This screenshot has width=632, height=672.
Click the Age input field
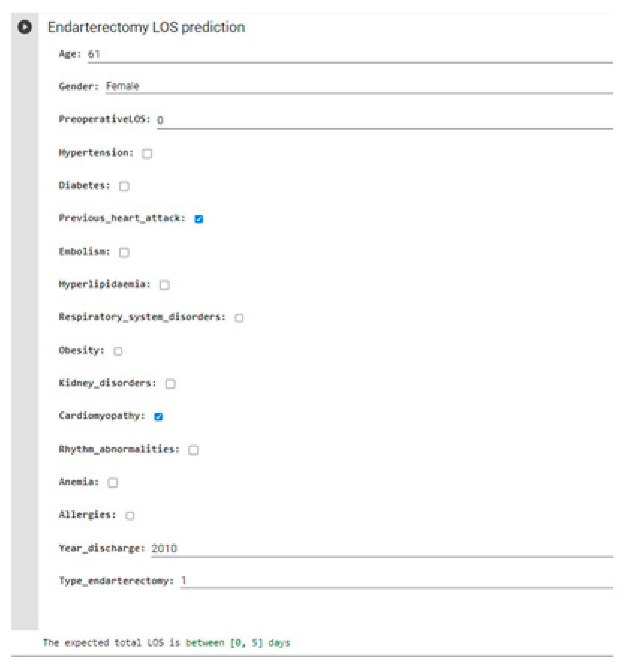(350, 55)
